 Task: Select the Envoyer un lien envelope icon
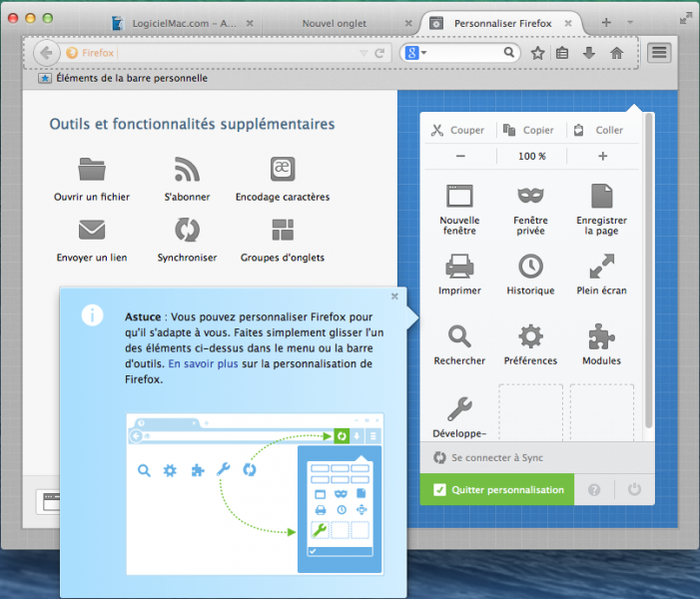(x=92, y=230)
